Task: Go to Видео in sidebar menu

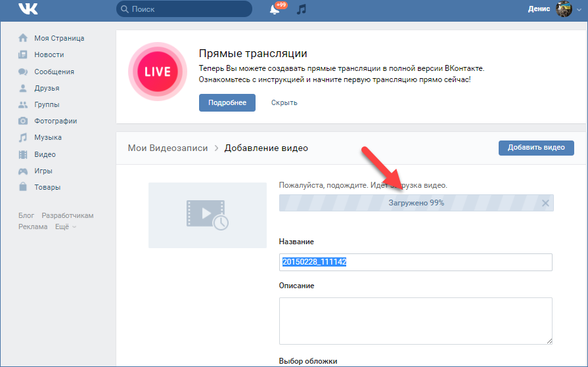Action: pyautogui.click(x=45, y=154)
